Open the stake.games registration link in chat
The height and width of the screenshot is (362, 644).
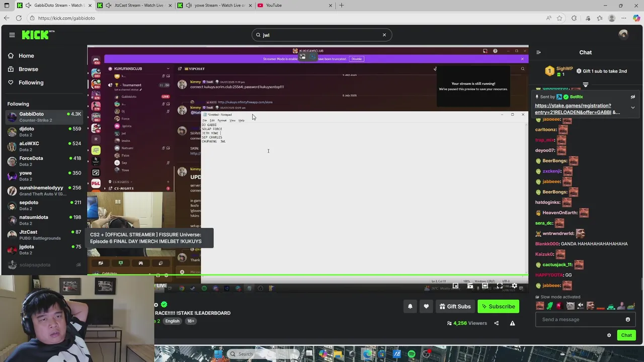point(577,109)
